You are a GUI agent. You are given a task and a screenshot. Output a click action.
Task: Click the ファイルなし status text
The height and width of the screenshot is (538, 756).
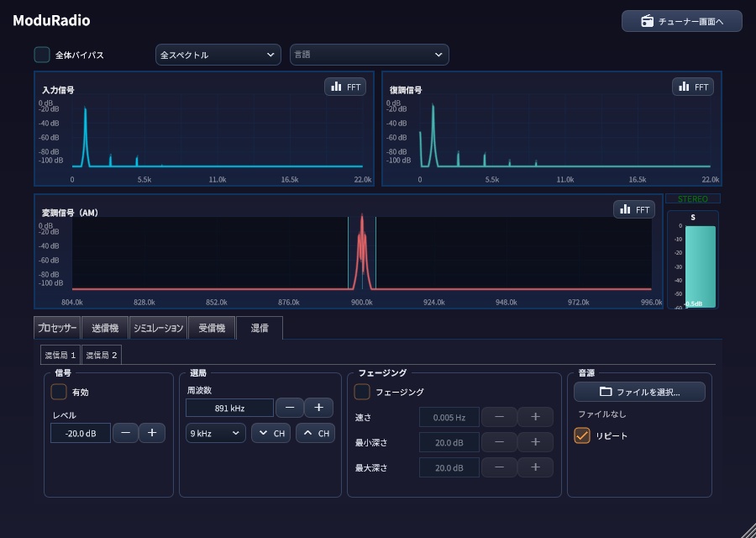click(601, 414)
